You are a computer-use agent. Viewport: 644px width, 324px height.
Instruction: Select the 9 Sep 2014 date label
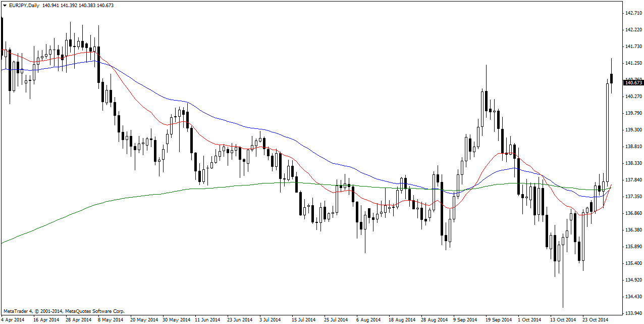(465, 319)
